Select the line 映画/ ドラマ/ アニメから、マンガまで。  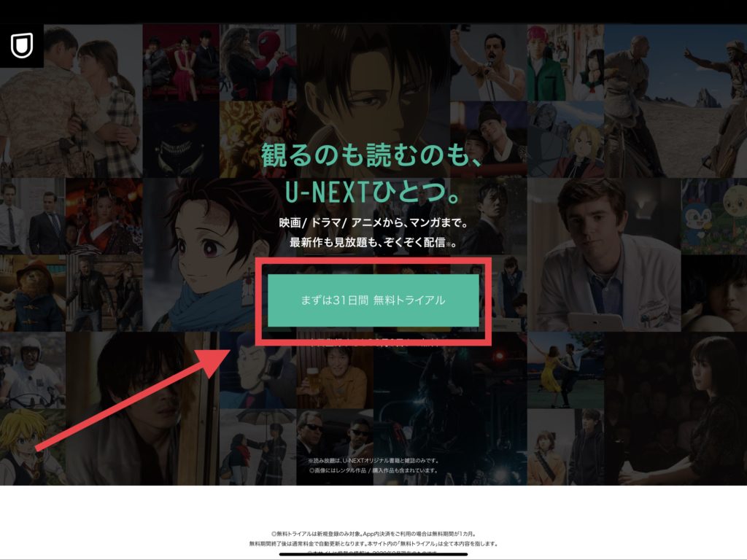point(373,222)
